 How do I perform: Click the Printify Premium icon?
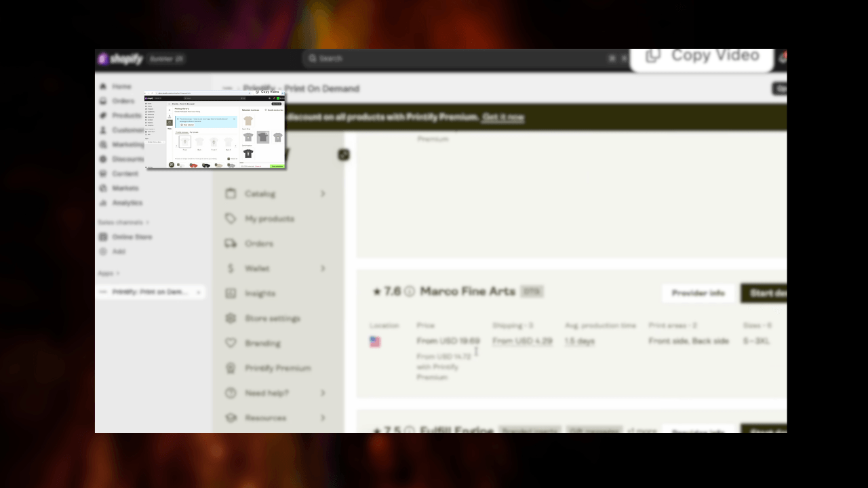[231, 368]
